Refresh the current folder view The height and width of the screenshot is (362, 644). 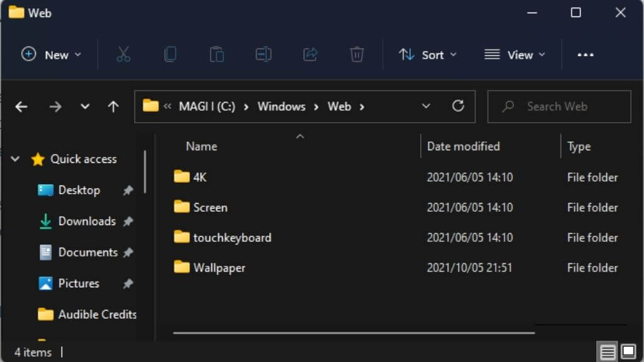458,106
